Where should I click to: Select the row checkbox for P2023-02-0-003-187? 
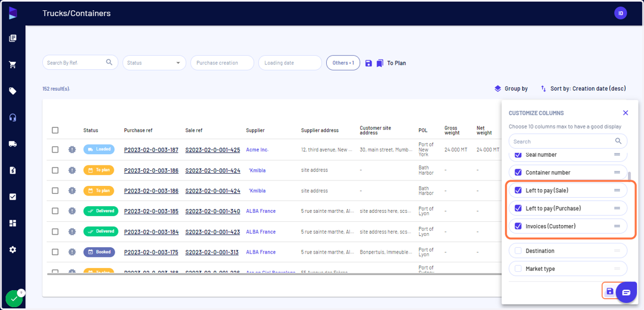pos(55,149)
